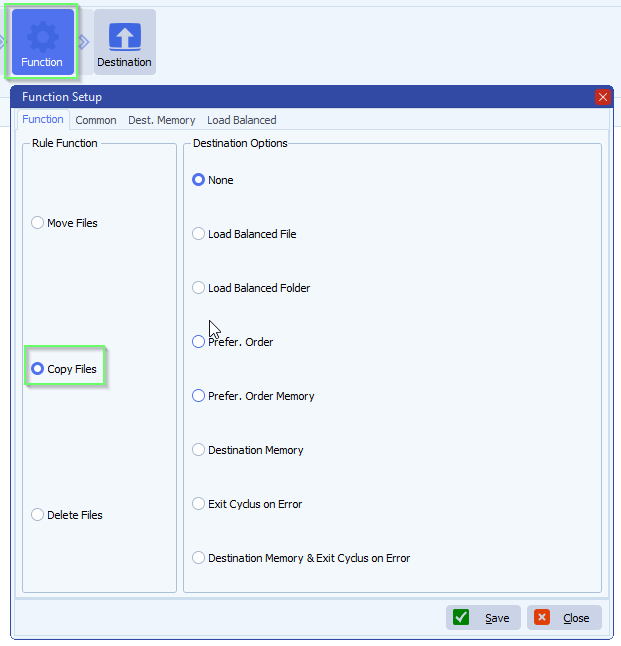Select Destination Memory & Exit Cyclus on Error
The image size is (621, 646).
(301, 558)
